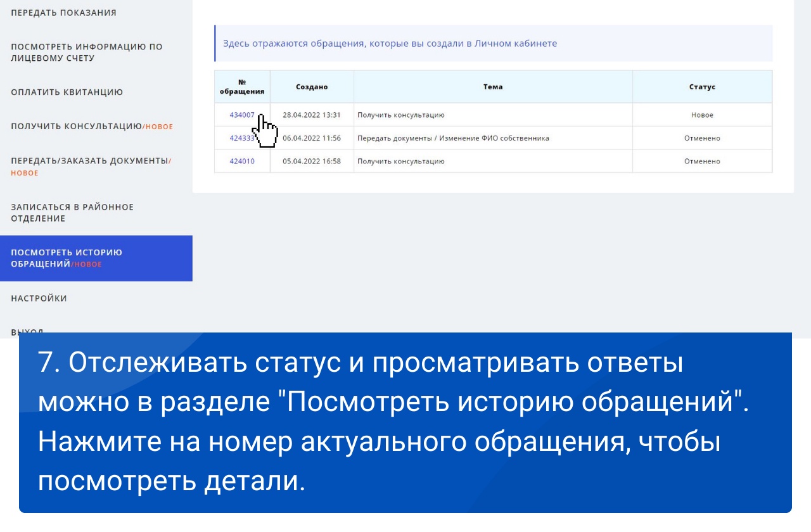Open request number 424010
811x532 pixels.
pyautogui.click(x=242, y=161)
